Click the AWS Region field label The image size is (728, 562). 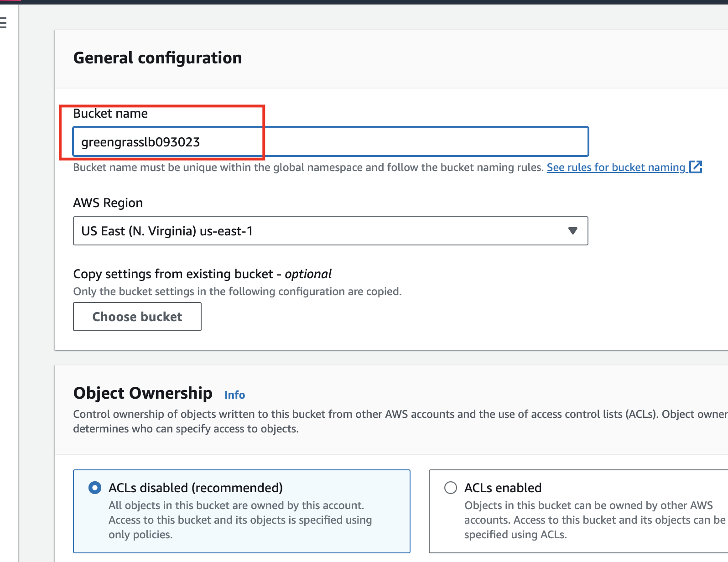click(108, 203)
